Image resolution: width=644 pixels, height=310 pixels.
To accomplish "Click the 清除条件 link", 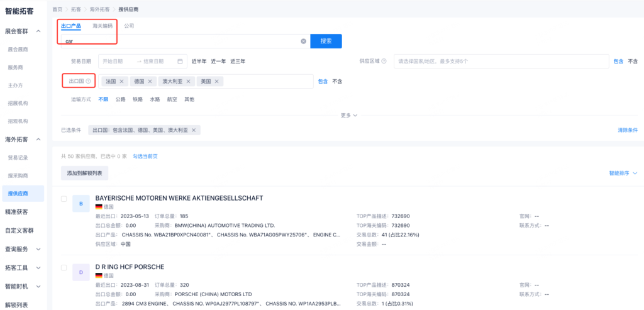I will pyautogui.click(x=628, y=130).
